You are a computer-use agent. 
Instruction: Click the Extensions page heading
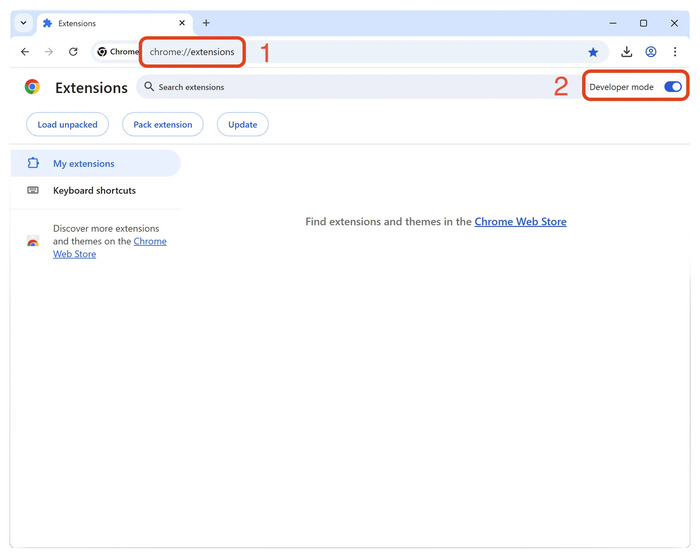pos(92,88)
